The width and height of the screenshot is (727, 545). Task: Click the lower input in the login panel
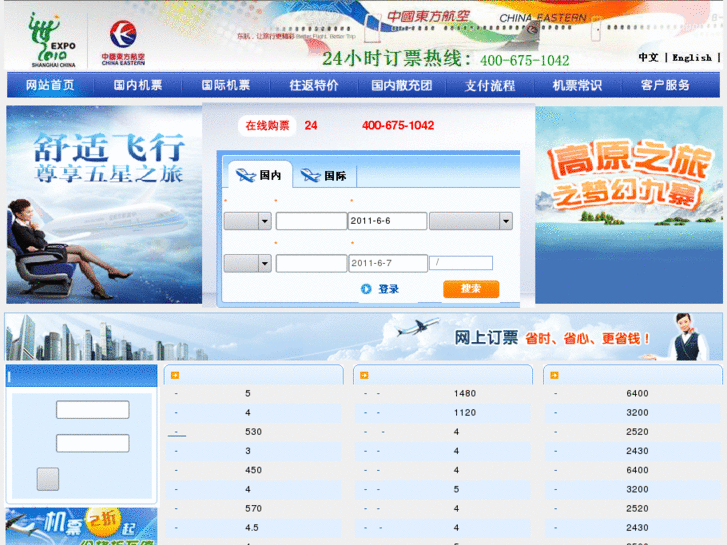click(x=93, y=443)
